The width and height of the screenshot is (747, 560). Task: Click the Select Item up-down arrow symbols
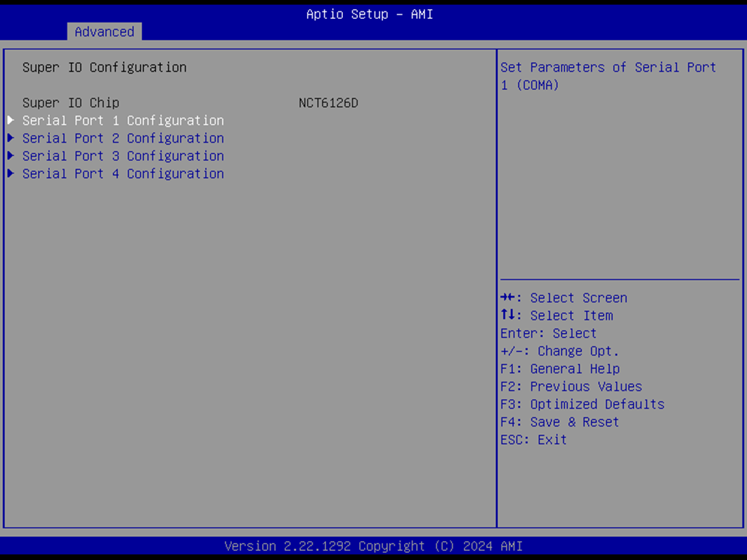pos(508,315)
